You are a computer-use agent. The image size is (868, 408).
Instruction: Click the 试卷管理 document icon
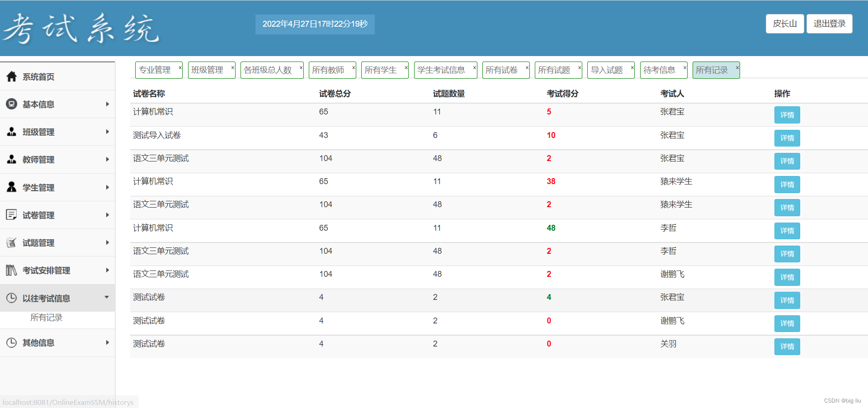pos(12,215)
